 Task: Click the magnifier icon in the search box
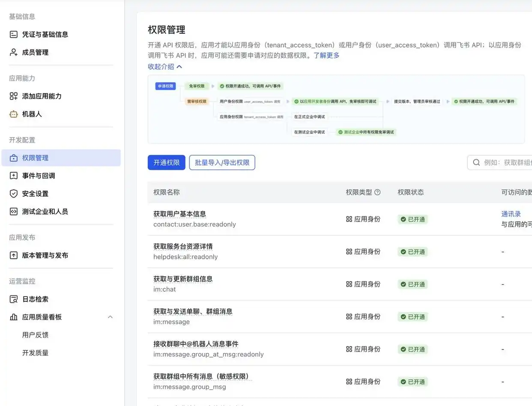point(476,162)
